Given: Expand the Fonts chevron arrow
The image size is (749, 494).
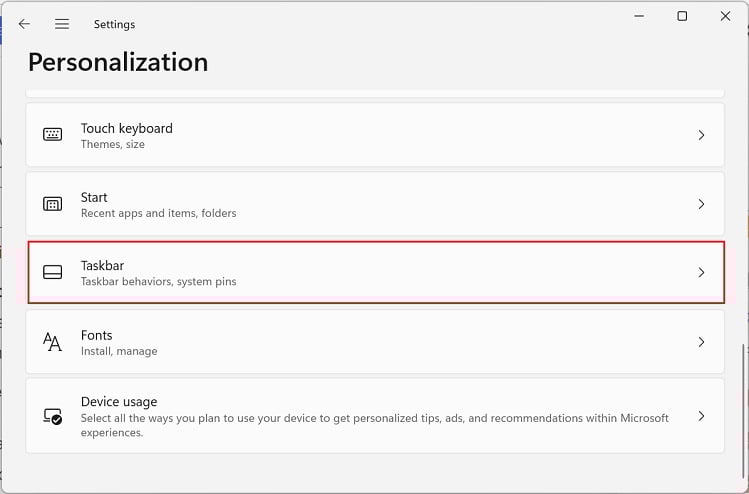Looking at the screenshot, I should [701, 342].
